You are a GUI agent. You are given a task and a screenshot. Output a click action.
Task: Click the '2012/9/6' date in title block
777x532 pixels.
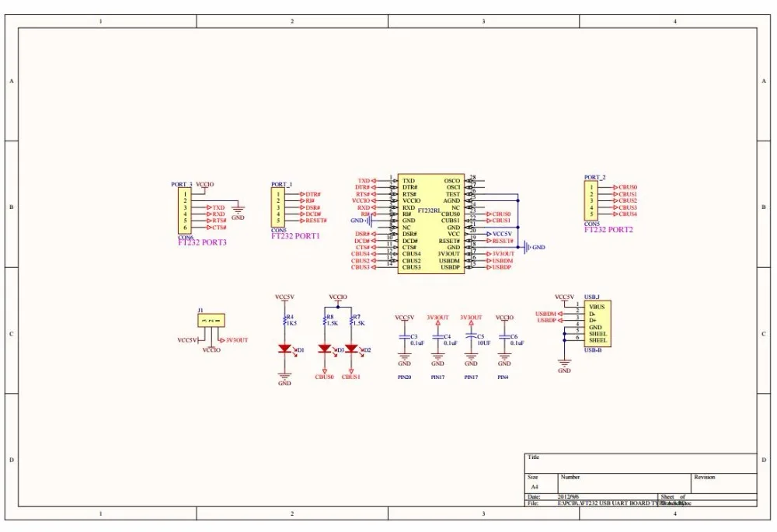[569, 496]
